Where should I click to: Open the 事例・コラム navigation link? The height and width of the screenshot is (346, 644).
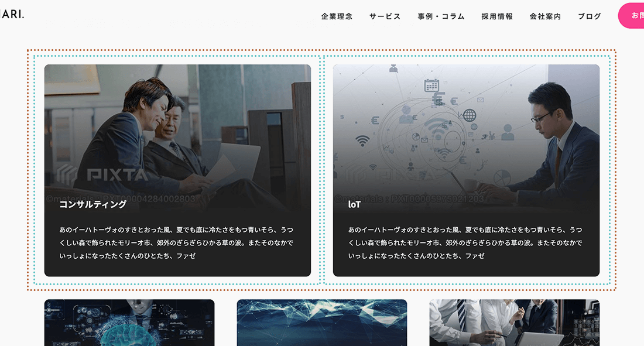click(439, 16)
